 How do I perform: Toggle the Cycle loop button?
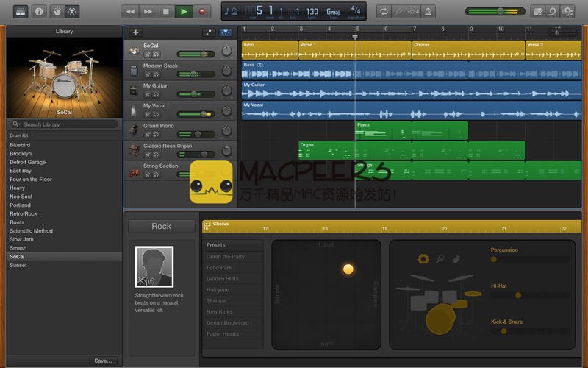click(x=383, y=11)
